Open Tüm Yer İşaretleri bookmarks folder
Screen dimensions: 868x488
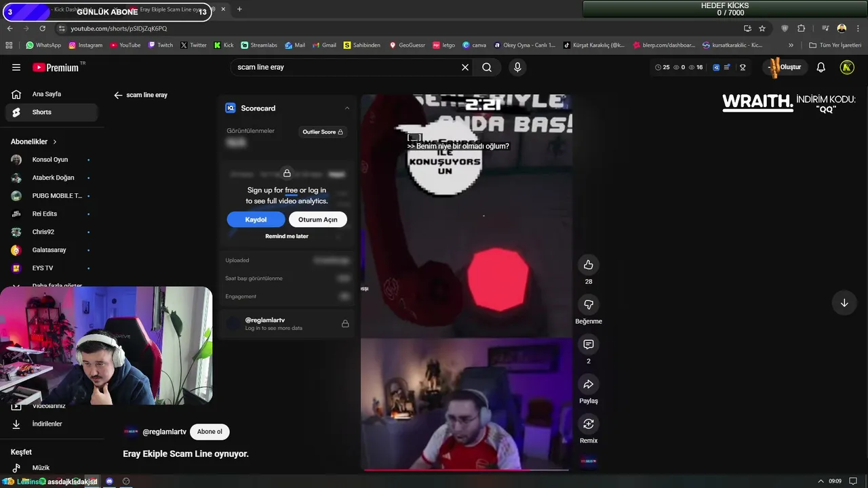click(x=835, y=45)
